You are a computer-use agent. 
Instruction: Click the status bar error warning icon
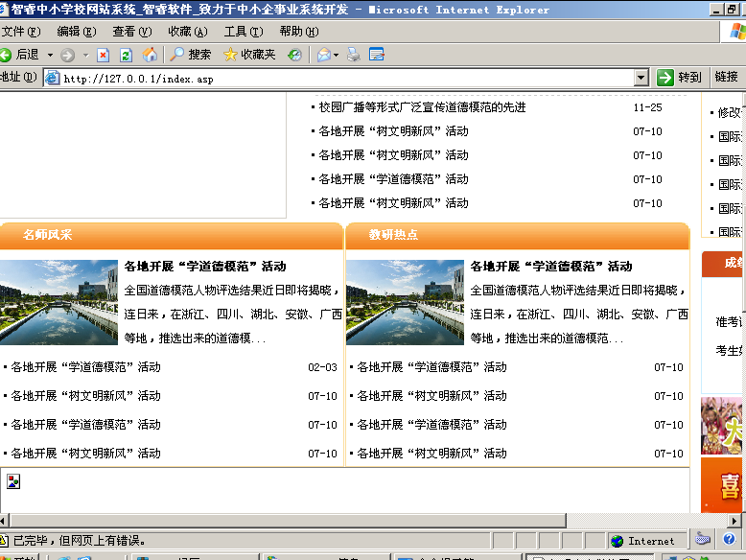click(x=4, y=541)
